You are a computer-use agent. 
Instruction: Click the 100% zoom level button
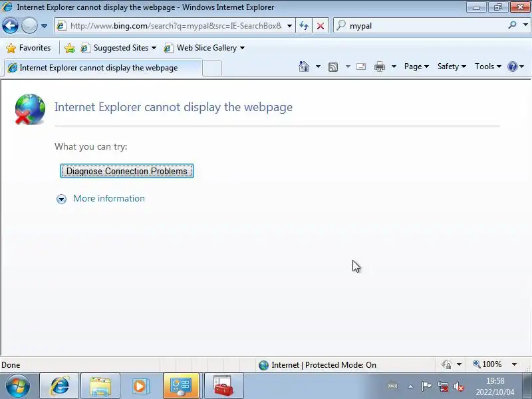click(487, 364)
